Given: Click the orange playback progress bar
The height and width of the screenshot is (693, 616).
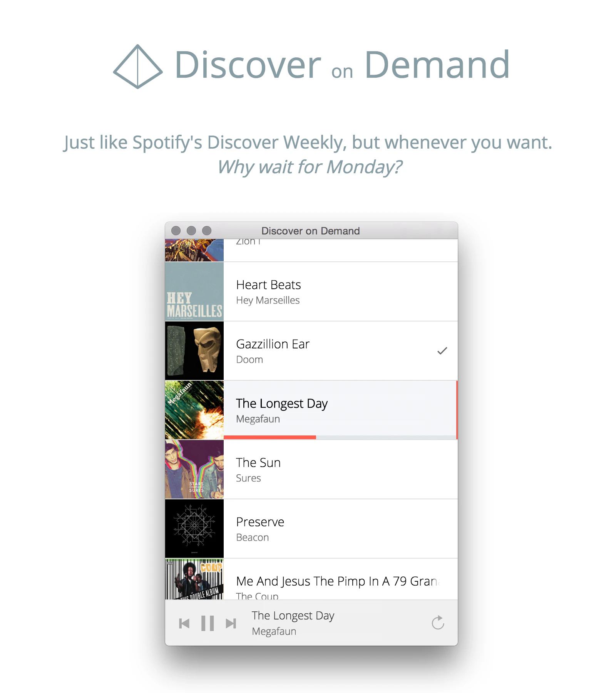Looking at the screenshot, I should [269, 437].
